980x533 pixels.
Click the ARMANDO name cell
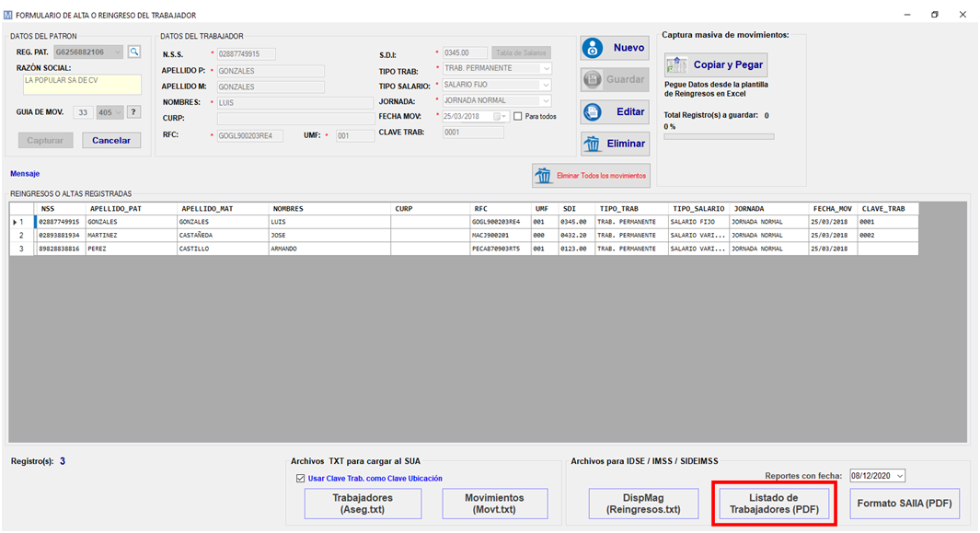point(329,249)
